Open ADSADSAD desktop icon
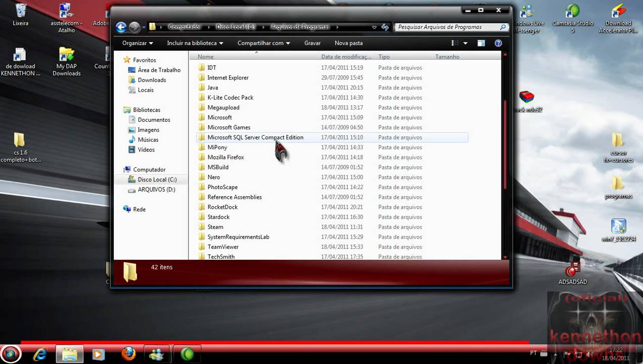643x364 pixels. 573,274
